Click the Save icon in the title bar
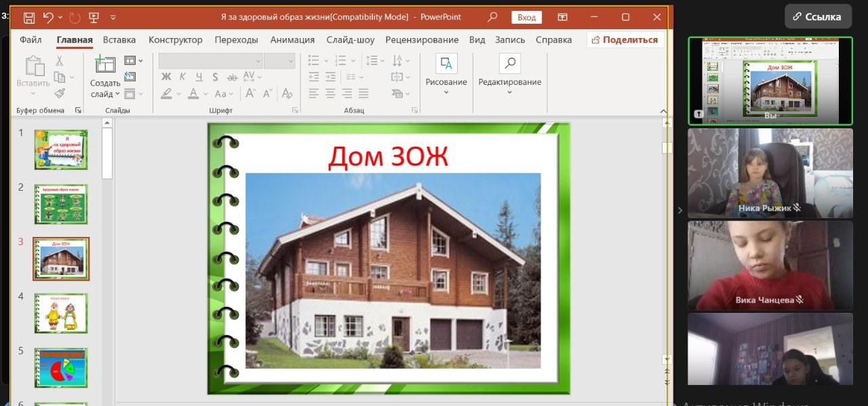The height and width of the screenshot is (406, 868). click(29, 18)
